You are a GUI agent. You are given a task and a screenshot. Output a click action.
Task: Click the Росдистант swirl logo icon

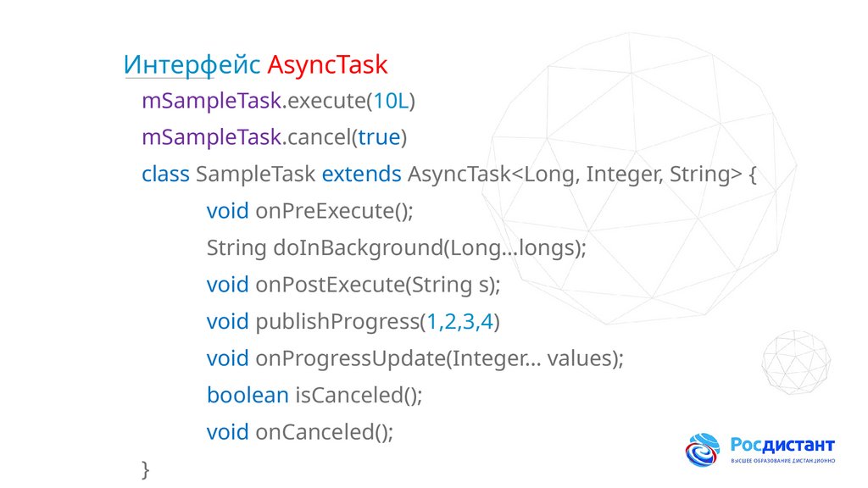[703, 450]
